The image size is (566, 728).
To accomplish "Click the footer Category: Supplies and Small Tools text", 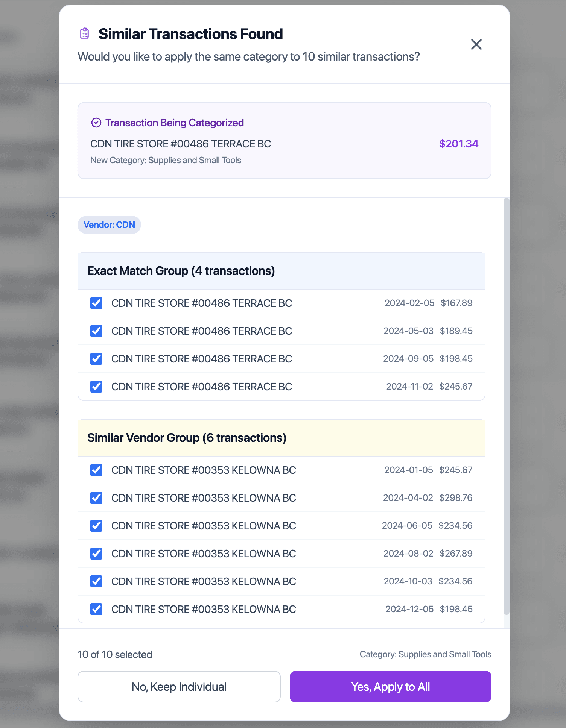I will (426, 654).
